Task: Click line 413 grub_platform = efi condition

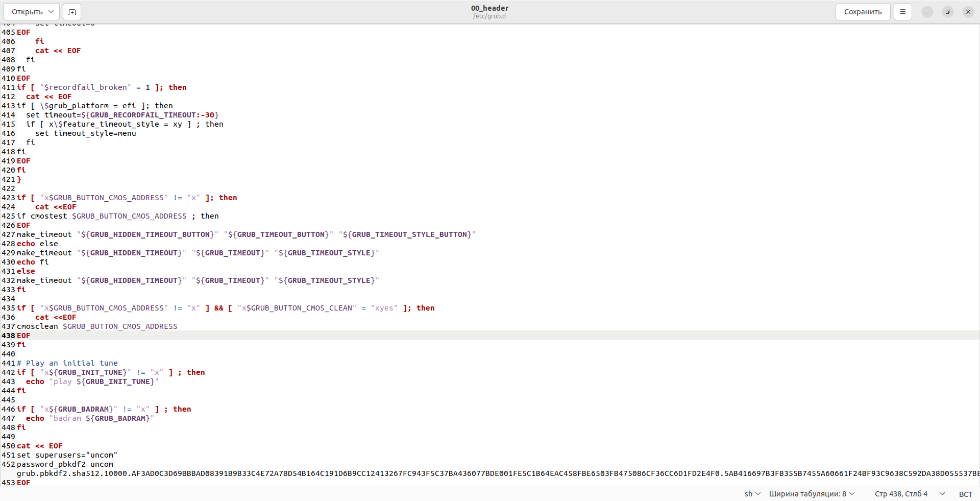Action: (x=95, y=106)
